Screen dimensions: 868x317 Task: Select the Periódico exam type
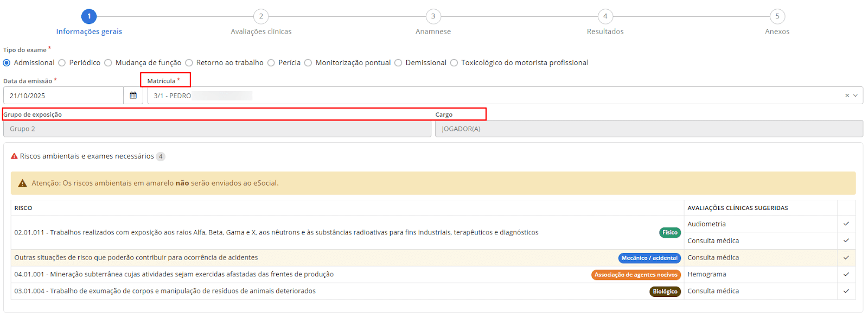(62, 63)
